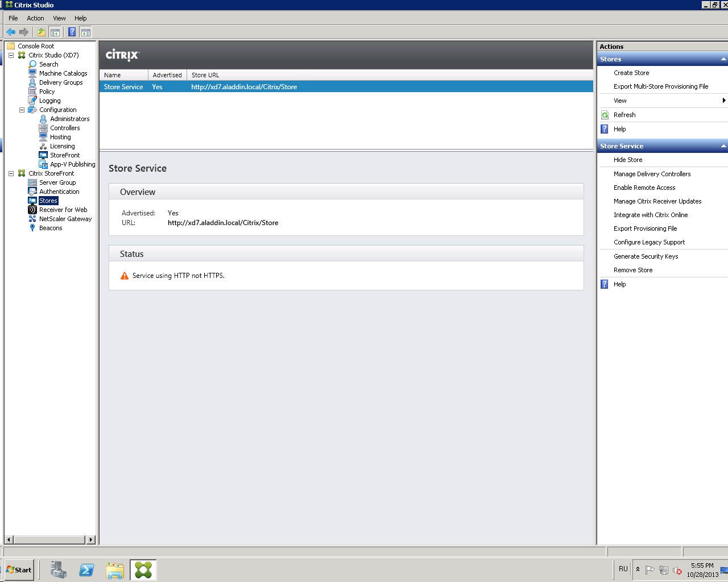Click the Back arrow toolbar icon
Screen dimensions: 728x582
click(x=11, y=32)
